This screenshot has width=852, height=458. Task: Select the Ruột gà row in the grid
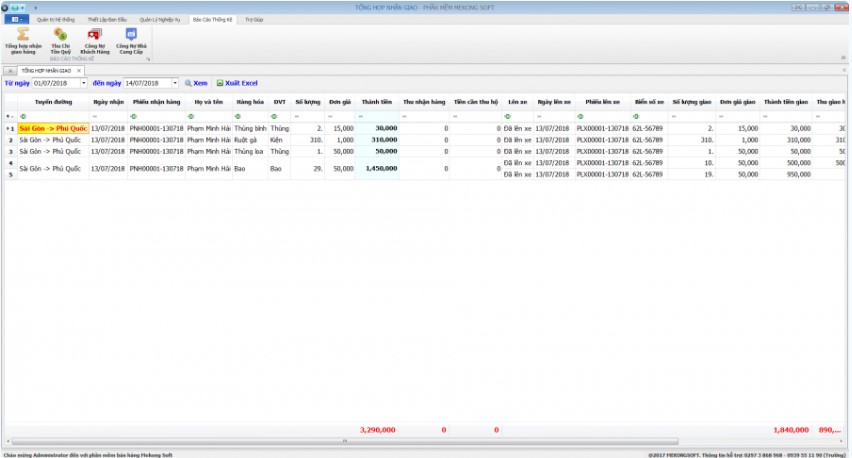click(x=250, y=140)
